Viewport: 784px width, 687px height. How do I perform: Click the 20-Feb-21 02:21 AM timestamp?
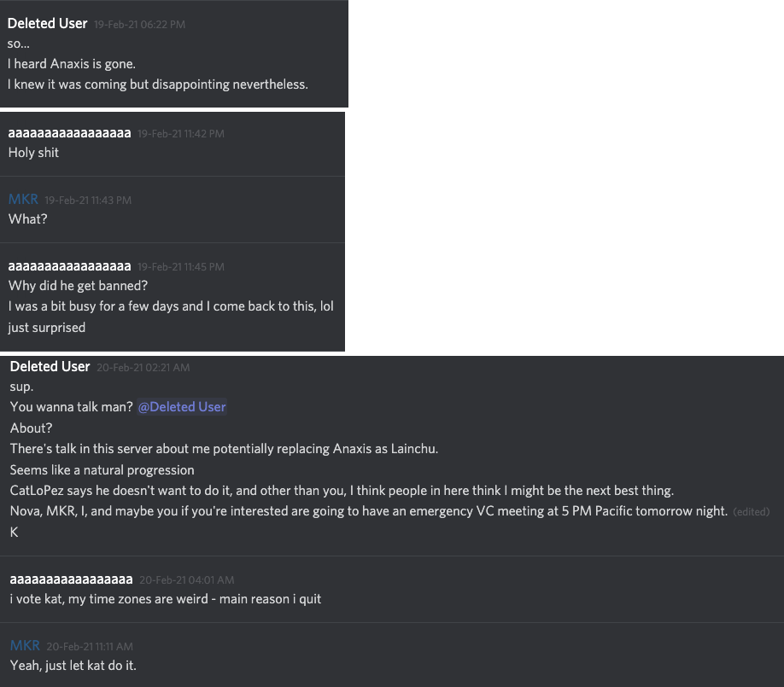click(x=143, y=368)
